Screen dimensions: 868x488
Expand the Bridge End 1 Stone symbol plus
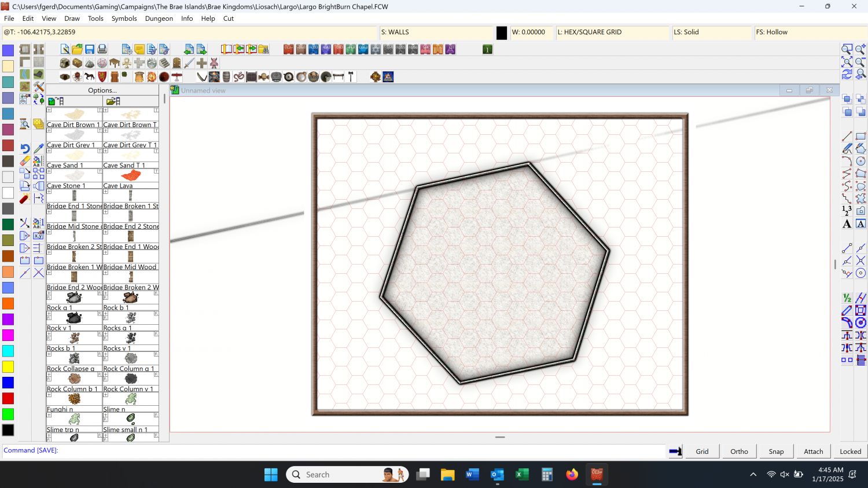pos(49,192)
